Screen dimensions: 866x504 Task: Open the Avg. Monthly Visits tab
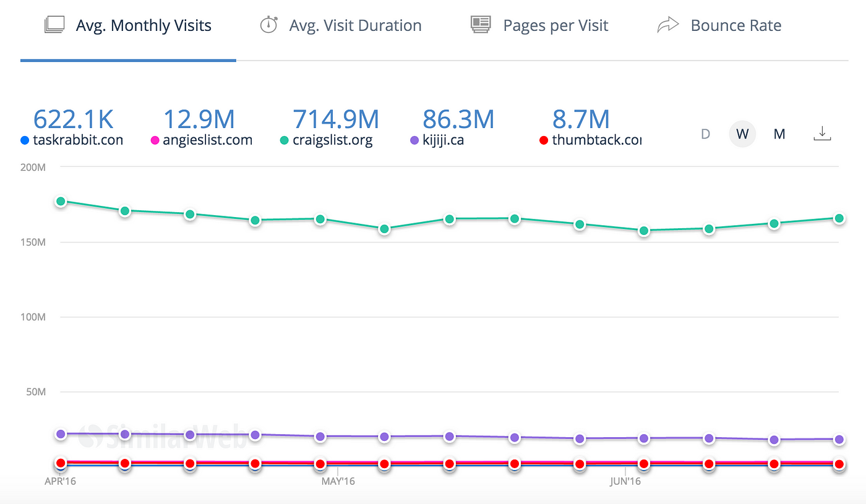[x=128, y=26]
